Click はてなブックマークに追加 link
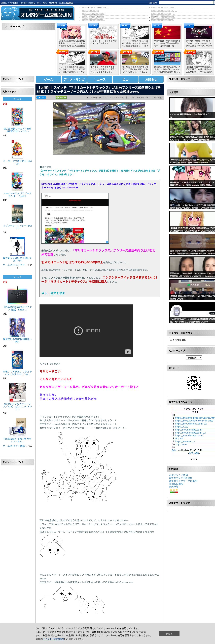The height and width of the screenshot is (644, 215). [183, 481]
